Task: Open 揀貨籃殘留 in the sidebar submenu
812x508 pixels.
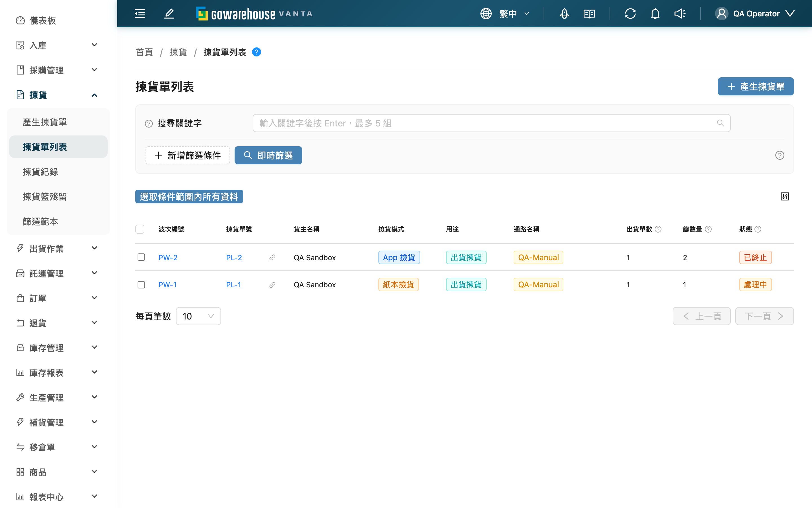Action: [58, 196]
